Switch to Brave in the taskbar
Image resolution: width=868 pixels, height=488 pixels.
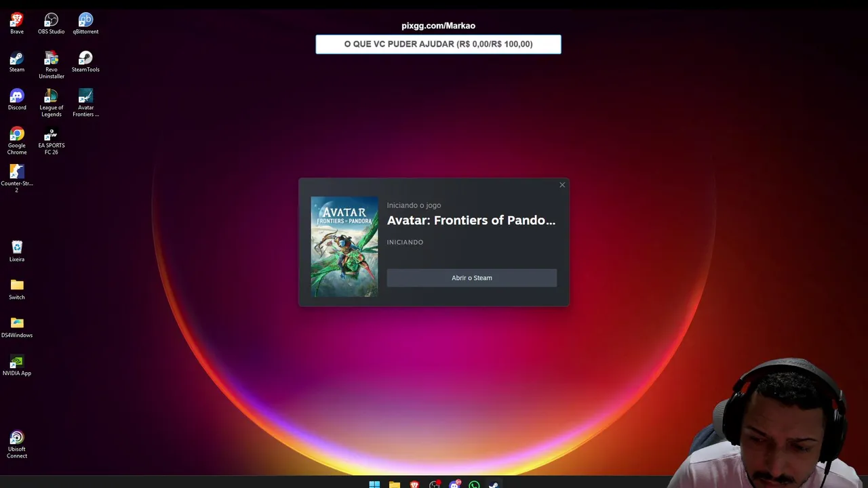414,484
